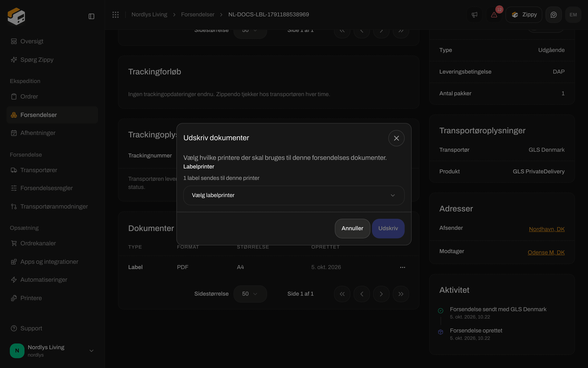Image resolution: width=588 pixels, height=368 pixels.
Task: Open the Vælg labelprinter dropdown
Action: tap(294, 195)
